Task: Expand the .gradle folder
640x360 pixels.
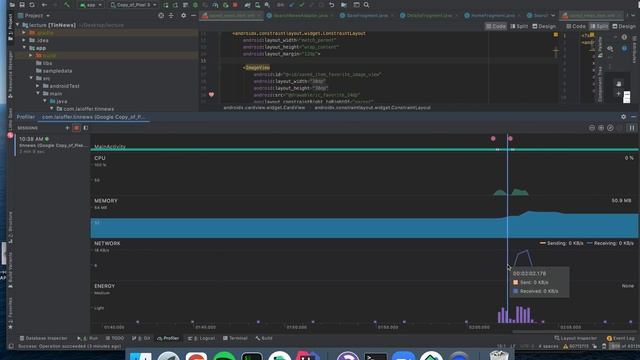Action: [x=24, y=33]
